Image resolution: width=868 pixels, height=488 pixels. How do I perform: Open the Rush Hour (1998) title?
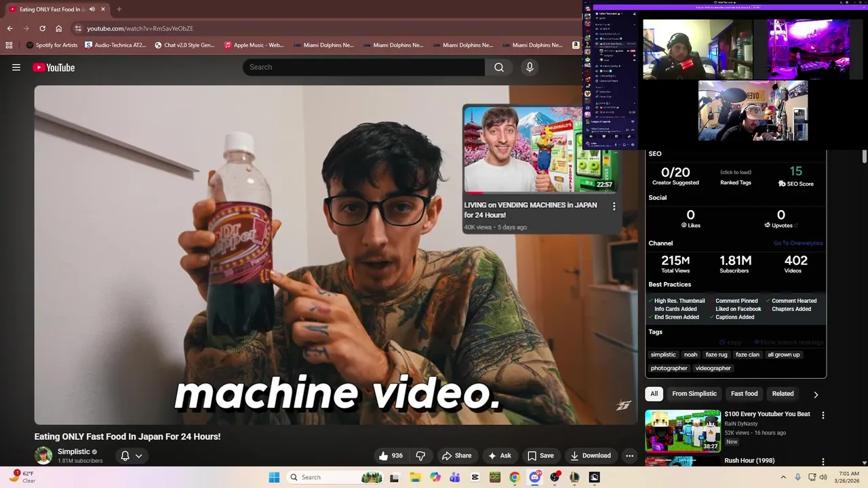pos(749,461)
